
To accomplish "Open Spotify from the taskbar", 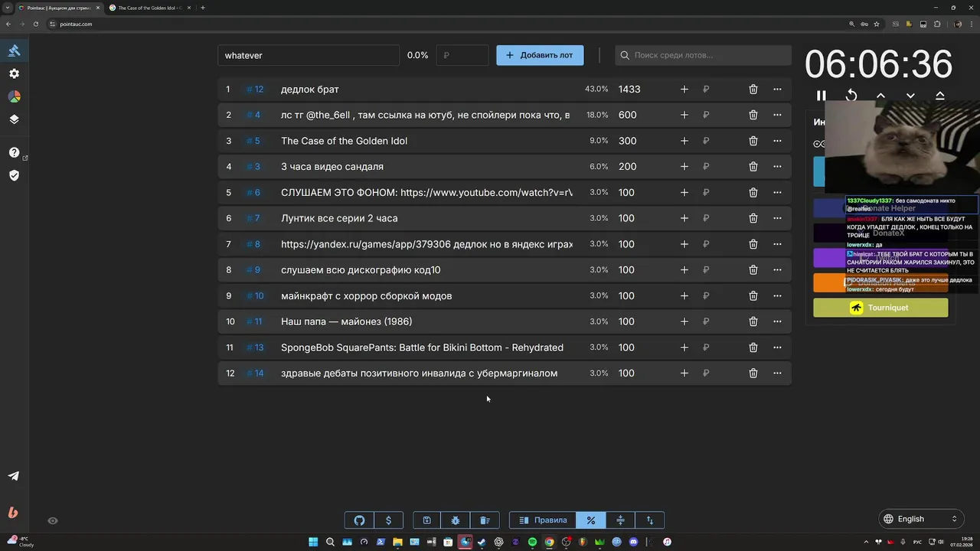I will [532, 542].
